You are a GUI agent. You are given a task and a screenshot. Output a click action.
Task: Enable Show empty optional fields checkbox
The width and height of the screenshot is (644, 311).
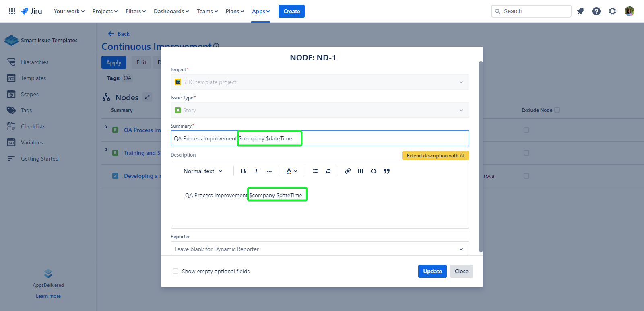click(175, 271)
